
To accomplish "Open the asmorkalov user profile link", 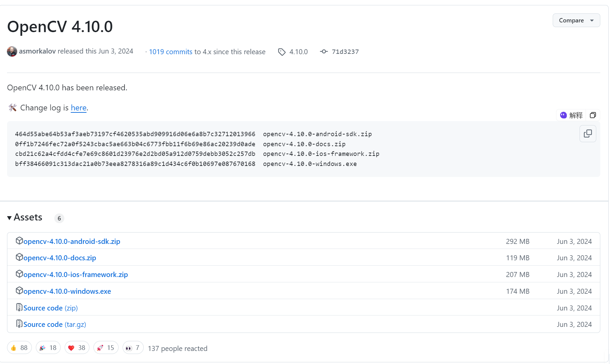I will point(37,51).
